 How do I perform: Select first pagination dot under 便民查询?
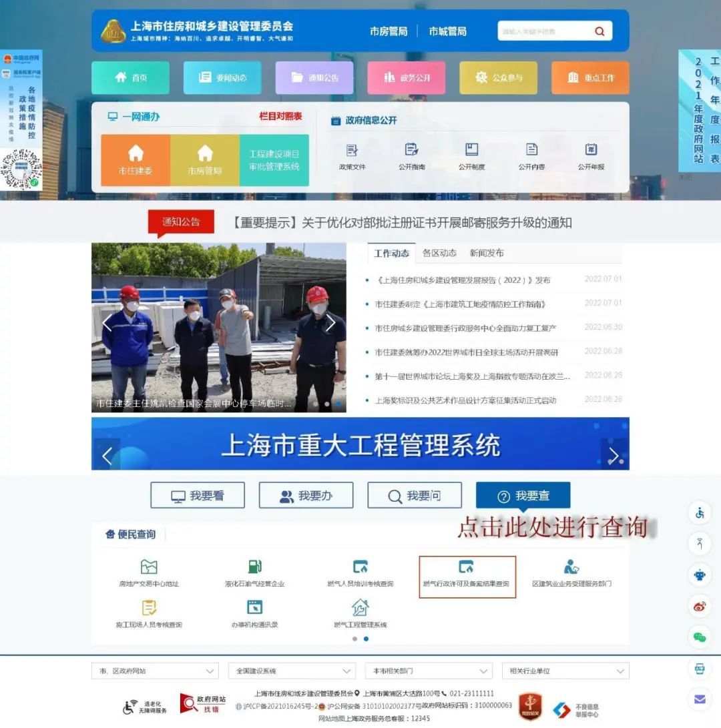pyautogui.click(x=355, y=639)
